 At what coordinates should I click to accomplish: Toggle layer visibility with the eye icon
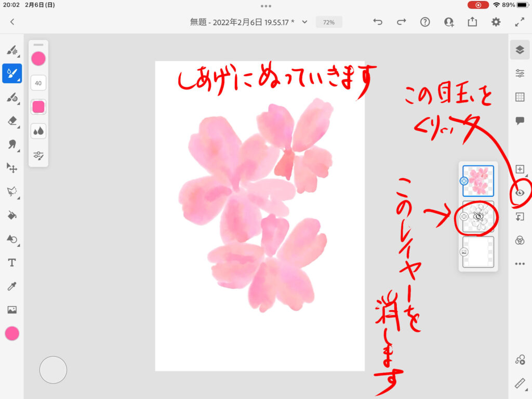[x=520, y=193]
